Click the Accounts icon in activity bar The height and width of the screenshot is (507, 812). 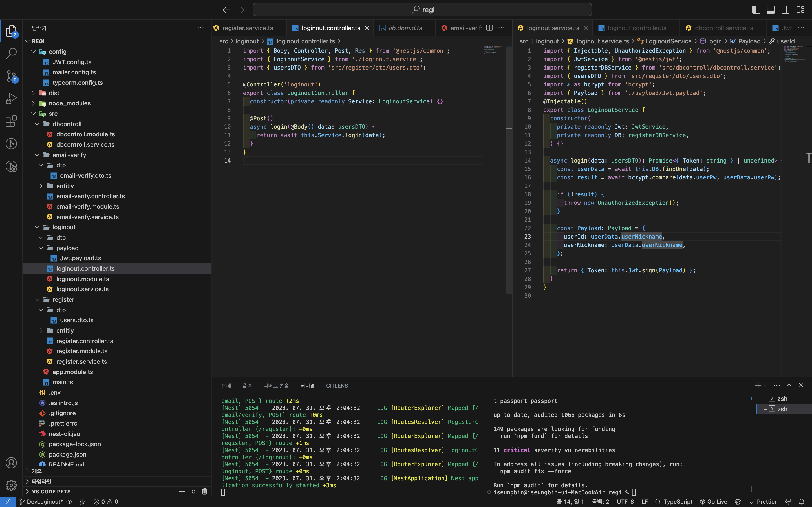(11, 463)
